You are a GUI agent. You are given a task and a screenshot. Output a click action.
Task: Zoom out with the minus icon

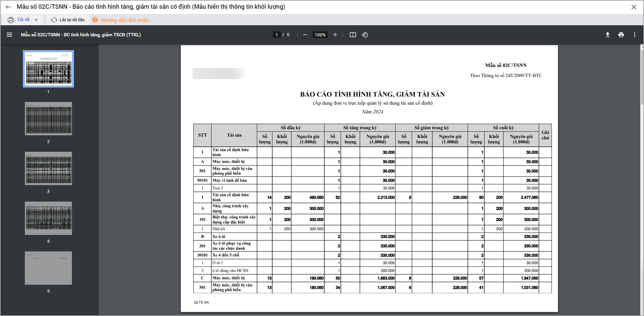click(x=305, y=35)
